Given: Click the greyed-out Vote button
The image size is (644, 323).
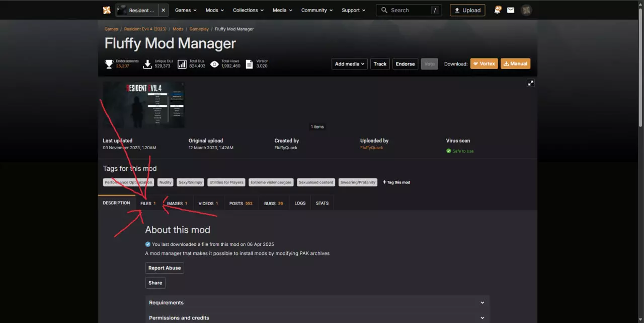Looking at the screenshot, I should click(429, 64).
